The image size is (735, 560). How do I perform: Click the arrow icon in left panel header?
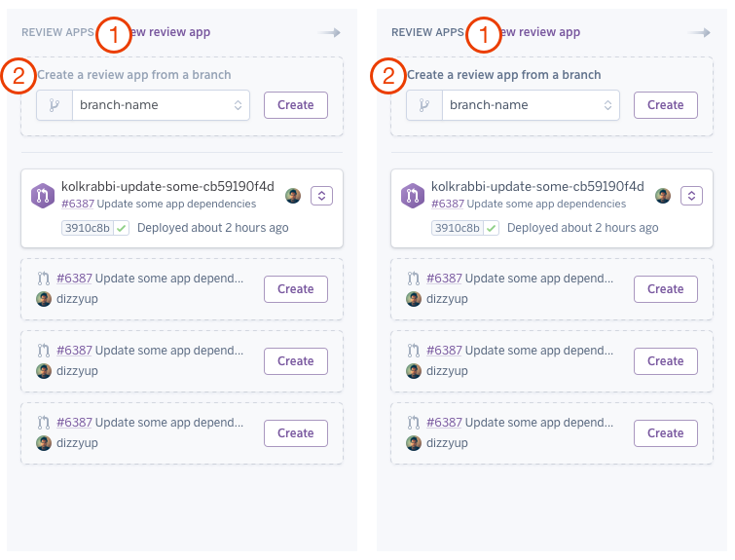click(329, 32)
